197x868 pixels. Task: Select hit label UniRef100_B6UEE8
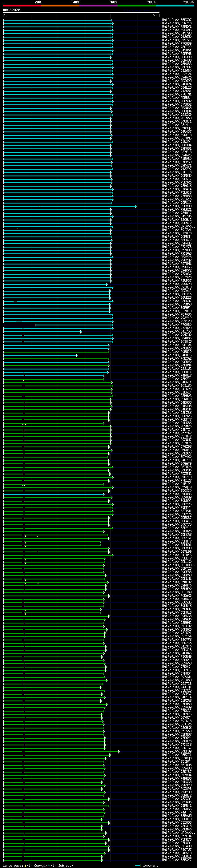[177, 297]
